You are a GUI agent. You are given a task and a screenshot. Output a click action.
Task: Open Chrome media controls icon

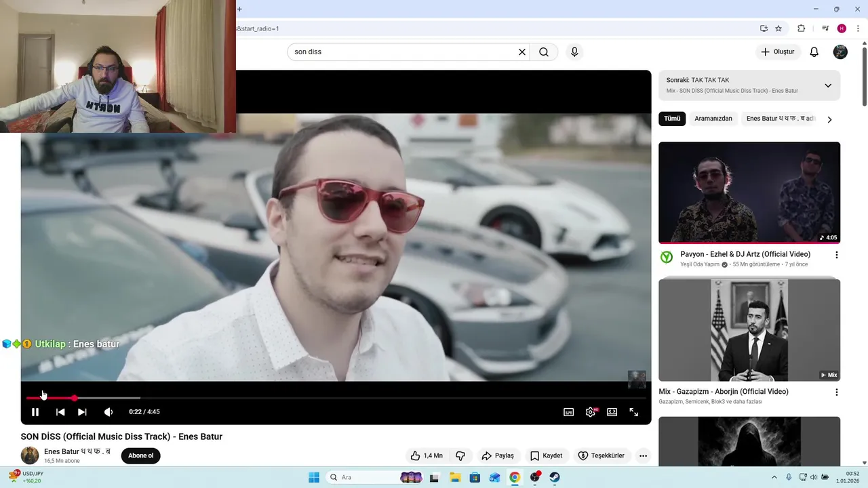pos(825,28)
